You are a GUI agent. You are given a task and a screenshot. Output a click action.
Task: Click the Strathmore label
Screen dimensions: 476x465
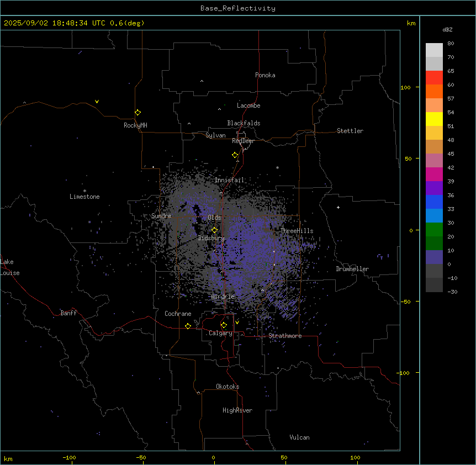pyautogui.click(x=285, y=336)
